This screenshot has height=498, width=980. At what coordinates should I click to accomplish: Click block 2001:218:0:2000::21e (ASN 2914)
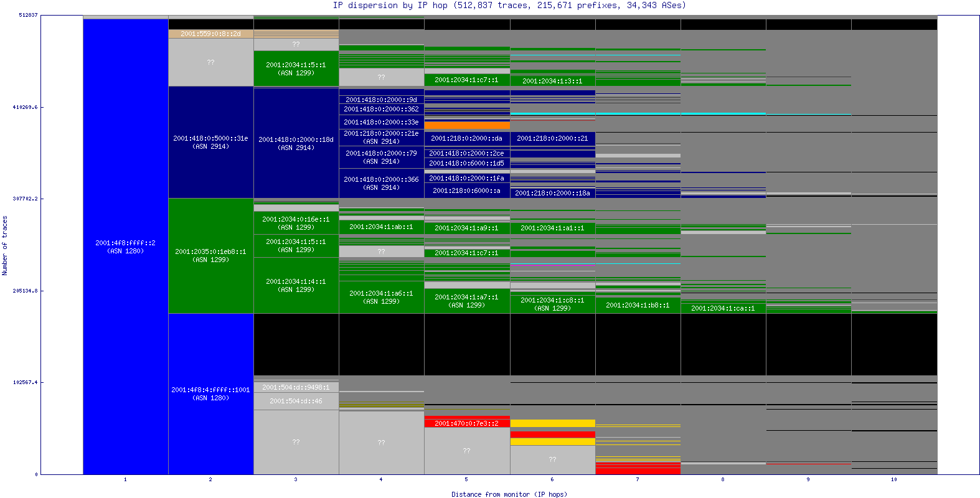(381, 137)
